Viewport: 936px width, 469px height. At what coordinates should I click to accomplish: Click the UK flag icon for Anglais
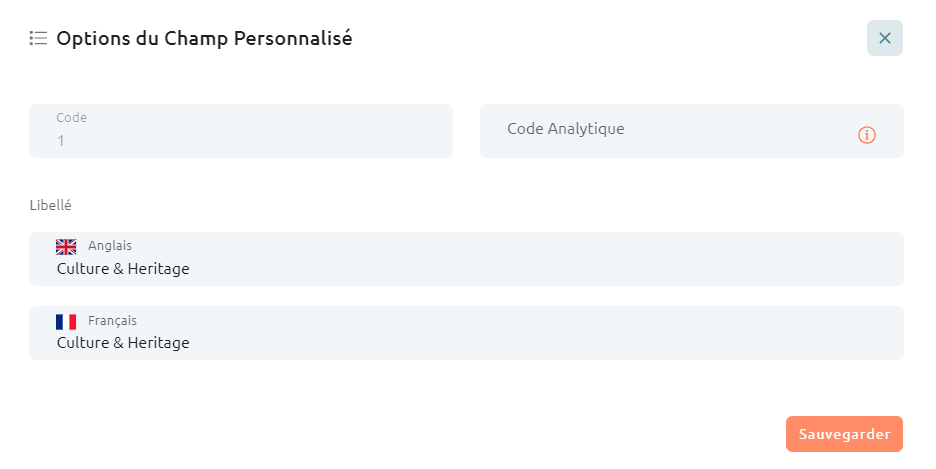tap(66, 246)
